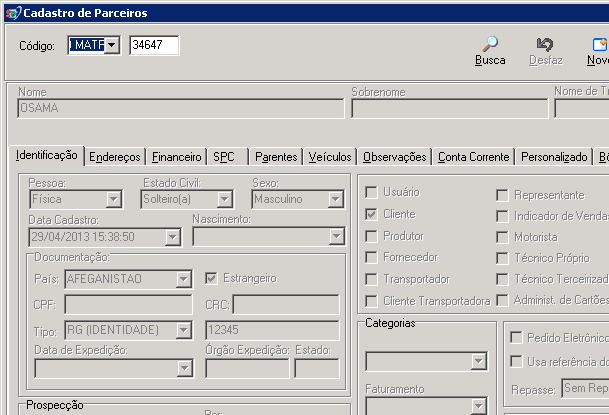The width and height of the screenshot is (609, 415).
Task: Click the Documentação group label
Action: 72,257
